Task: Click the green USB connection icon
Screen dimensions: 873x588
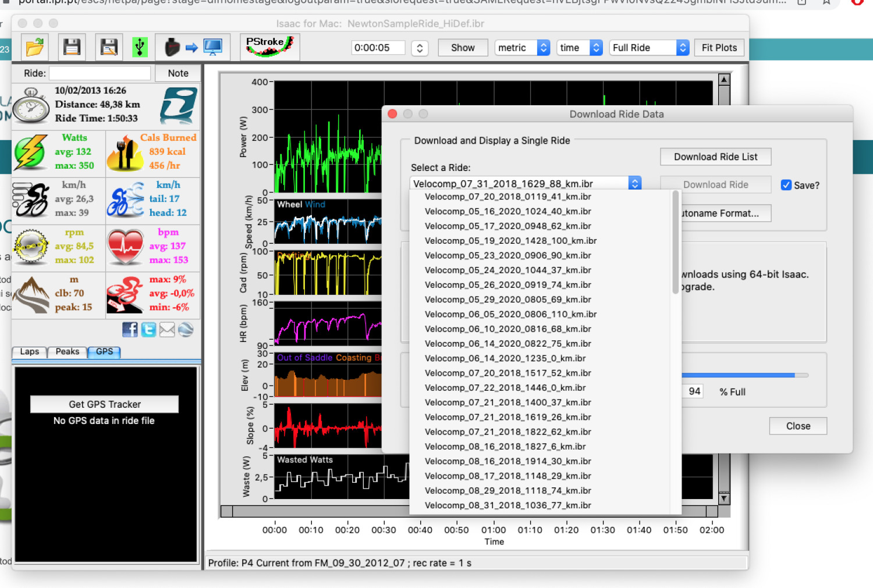Action: 140,47
